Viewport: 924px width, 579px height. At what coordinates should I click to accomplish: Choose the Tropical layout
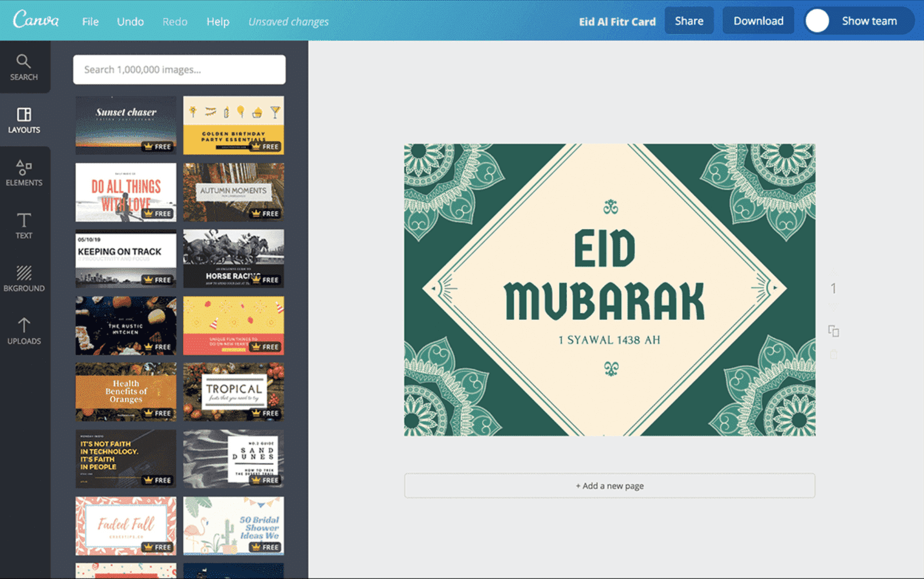coord(233,392)
